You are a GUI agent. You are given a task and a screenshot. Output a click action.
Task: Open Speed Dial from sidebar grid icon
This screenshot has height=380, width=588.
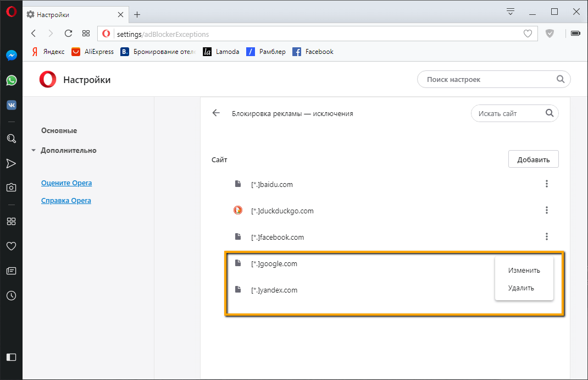point(11,222)
